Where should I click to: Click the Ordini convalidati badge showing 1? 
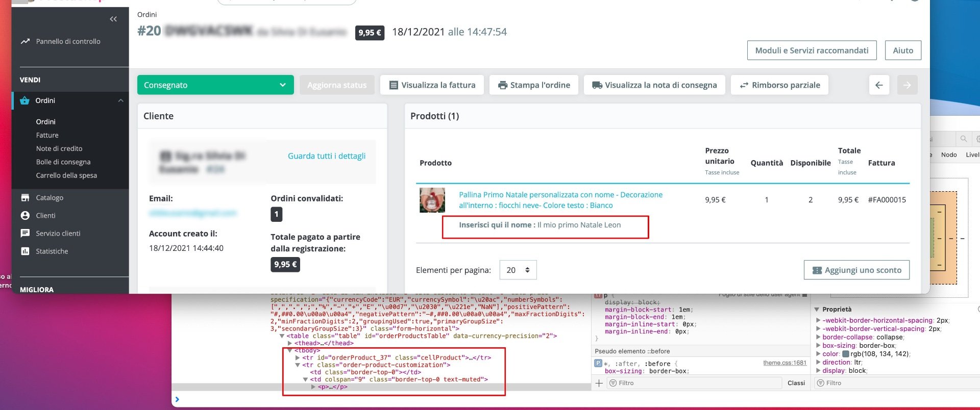tap(276, 214)
